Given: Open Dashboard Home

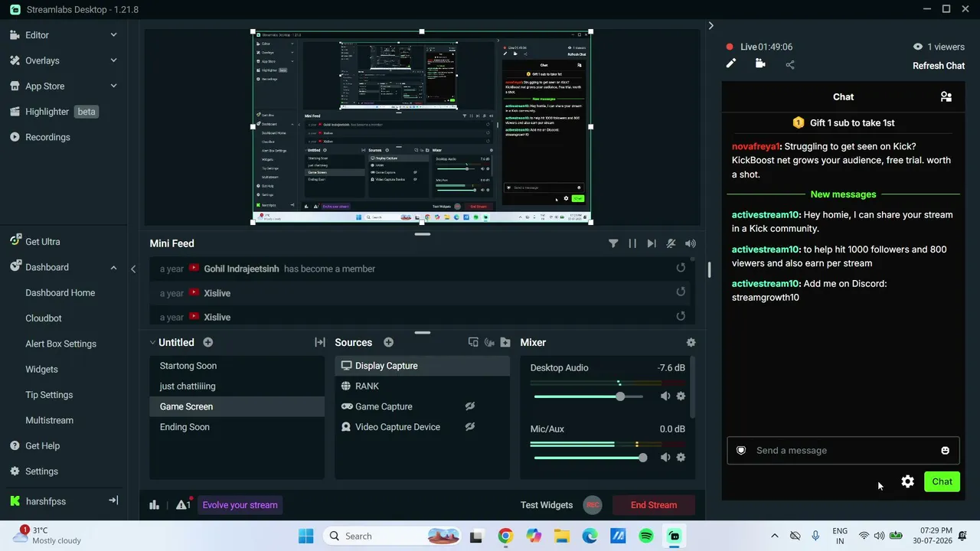Looking at the screenshot, I should pos(60,292).
